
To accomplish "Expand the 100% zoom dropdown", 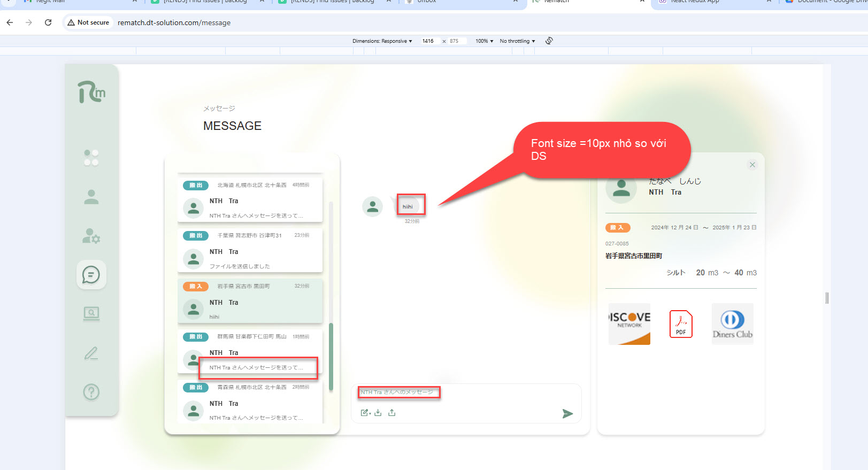I will coord(484,41).
